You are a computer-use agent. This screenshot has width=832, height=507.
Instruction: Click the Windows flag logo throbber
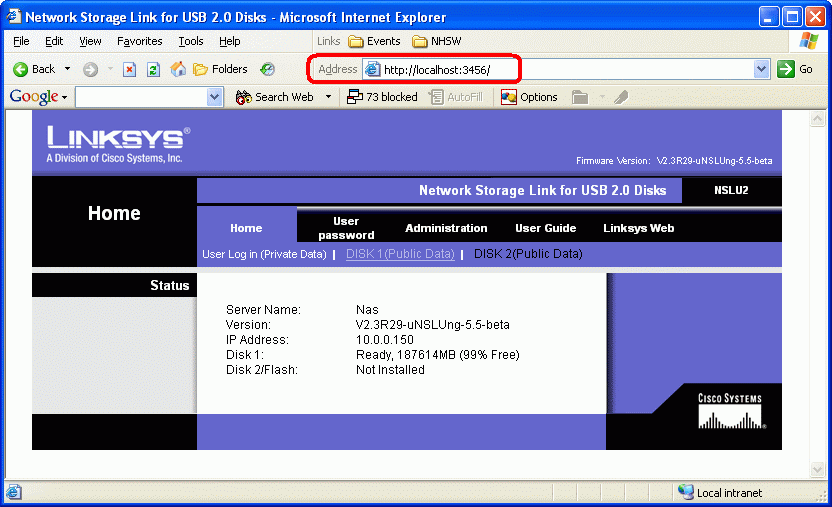tap(809, 41)
